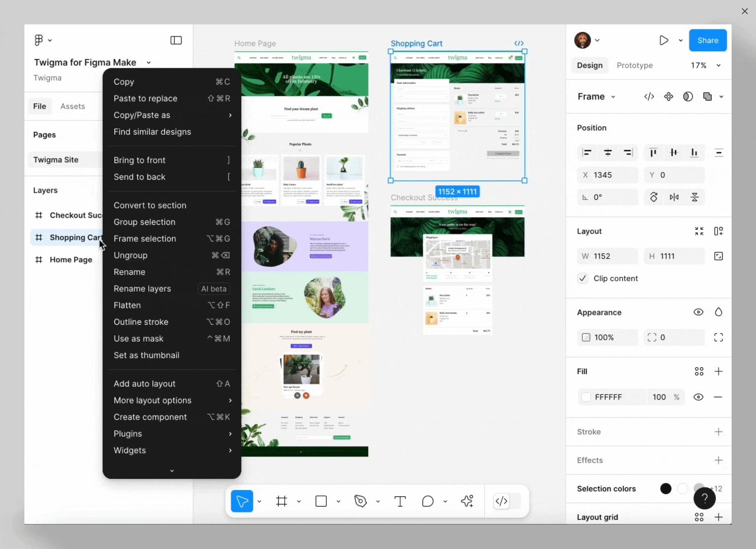The height and width of the screenshot is (549, 756).
Task: Hide the FFFFFF fill with eye icon
Action: [699, 397]
